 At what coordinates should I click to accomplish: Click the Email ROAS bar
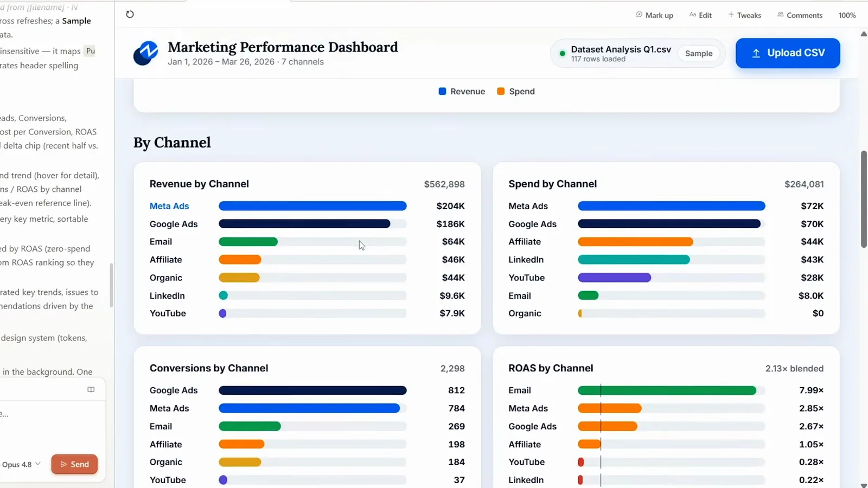(x=667, y=390)
